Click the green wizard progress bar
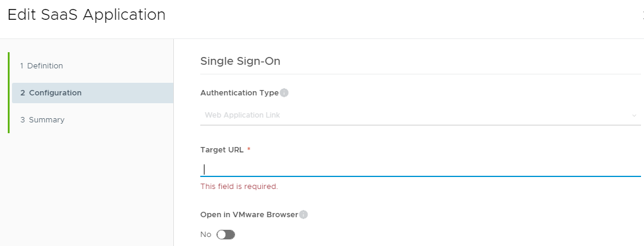Image resolution: width=644 pixels, height=246 pixels. (9, 92)
